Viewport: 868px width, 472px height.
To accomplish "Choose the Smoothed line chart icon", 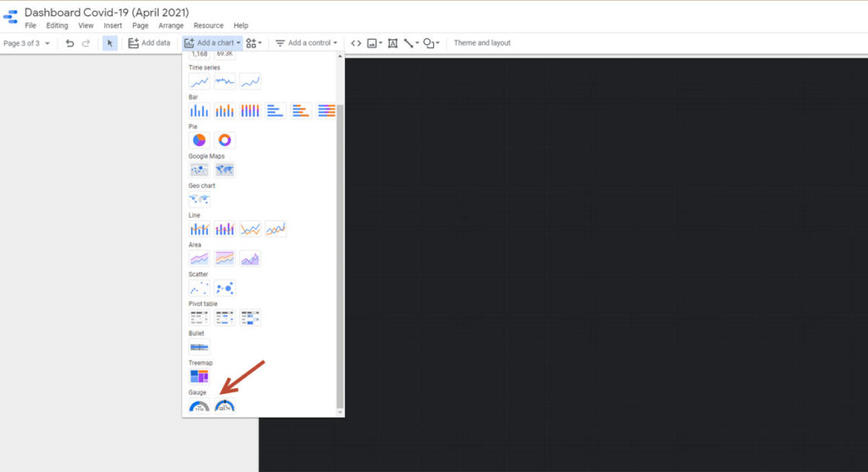I will (275, 229).
